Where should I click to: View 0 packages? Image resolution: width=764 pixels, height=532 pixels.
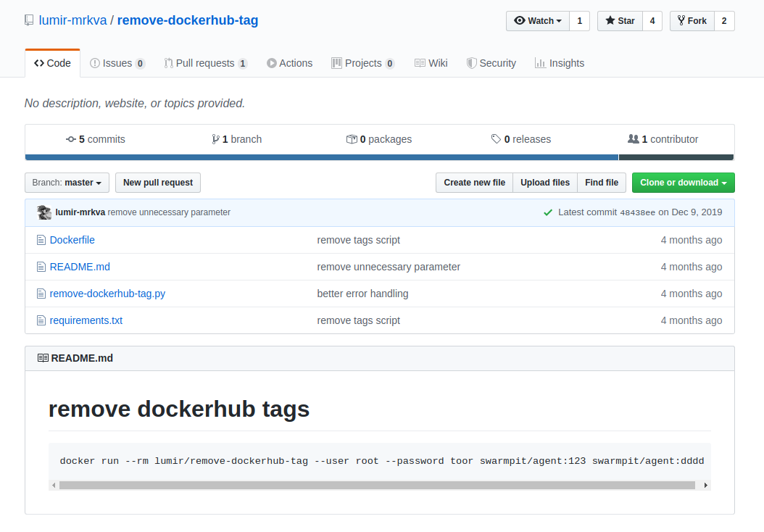point(379,139)
